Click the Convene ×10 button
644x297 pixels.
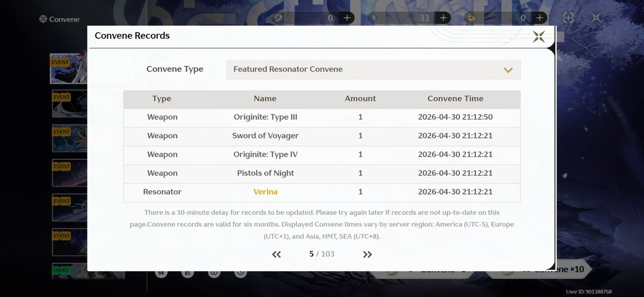click(x=540, y=269)
